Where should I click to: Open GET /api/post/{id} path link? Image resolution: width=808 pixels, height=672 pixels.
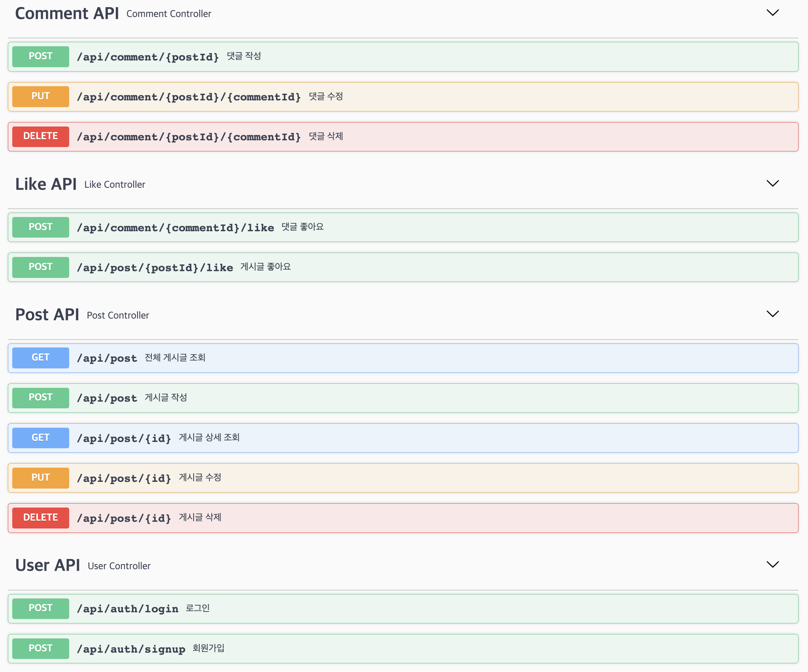pyautogui.click(x=124, y=438)
